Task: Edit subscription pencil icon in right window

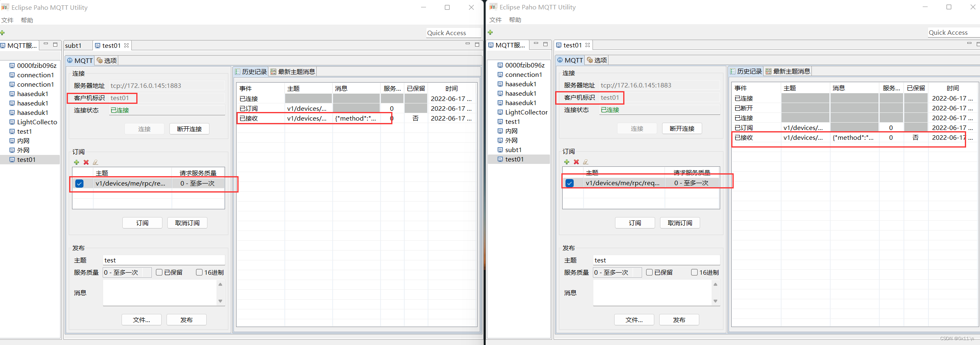Action: 586,162
